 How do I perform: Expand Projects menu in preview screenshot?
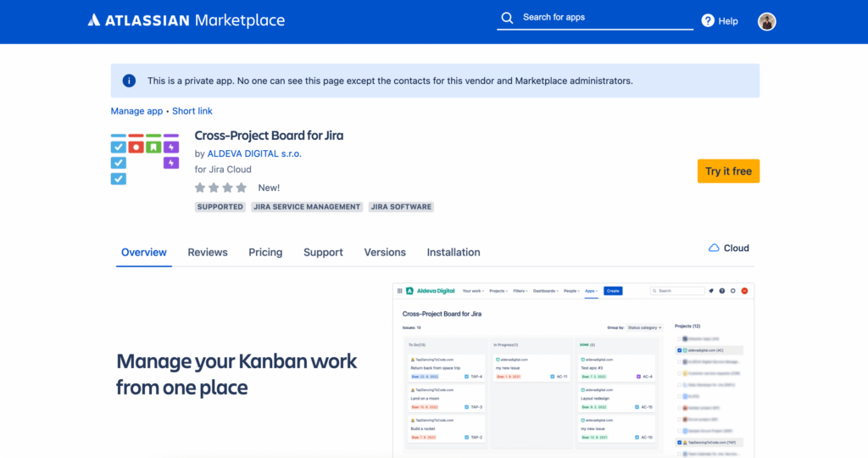pyautogui.click(x=498, y=291)
